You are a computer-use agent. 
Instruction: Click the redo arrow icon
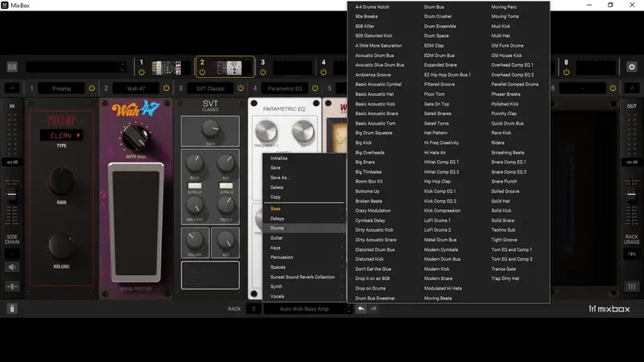click(374, 309)
